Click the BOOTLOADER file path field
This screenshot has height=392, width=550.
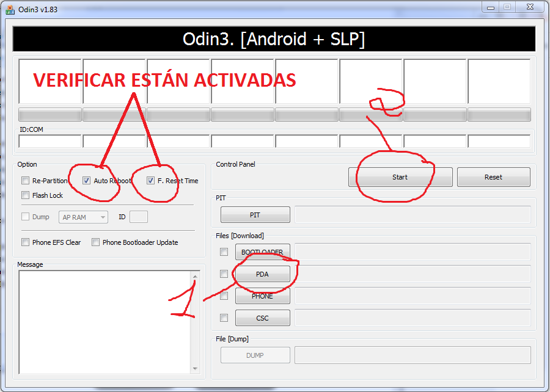(413, 252)
